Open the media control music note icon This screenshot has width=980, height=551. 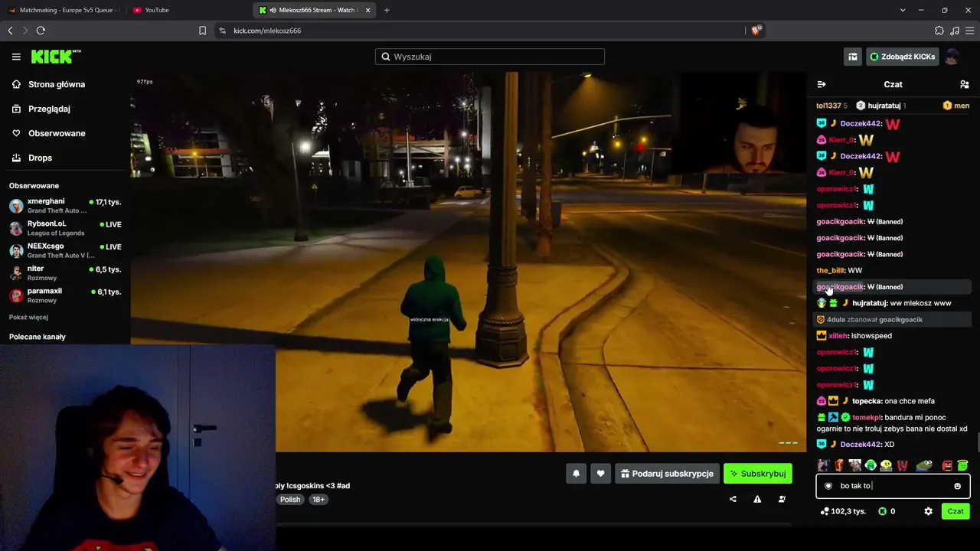tap(954, 31)
